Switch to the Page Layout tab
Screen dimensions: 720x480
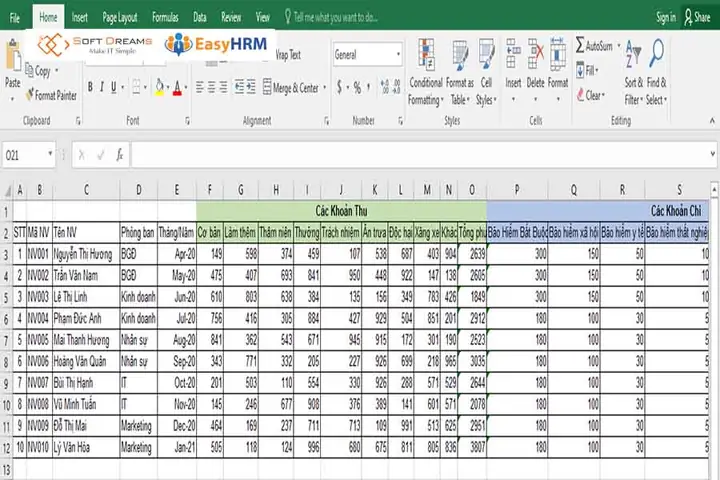click(x=120, y=17)
